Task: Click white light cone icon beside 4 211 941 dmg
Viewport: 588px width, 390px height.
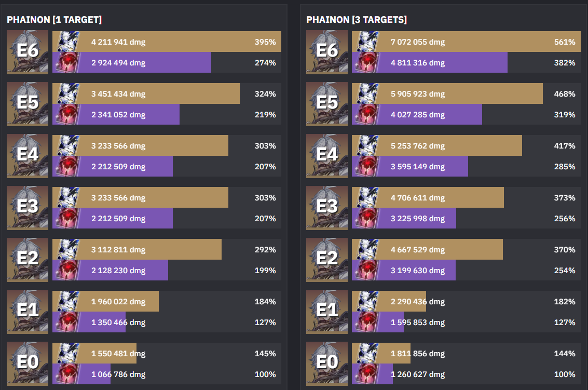Action: pos(66,42)
